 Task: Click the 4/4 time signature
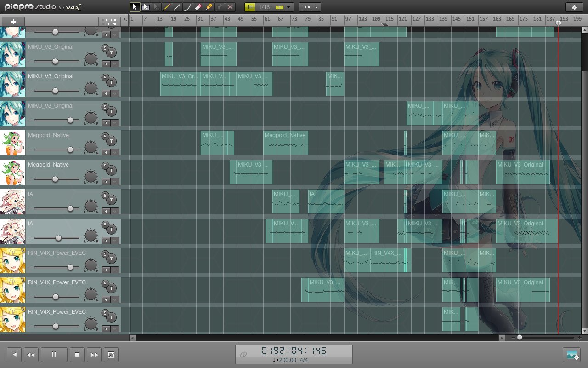point(304,360)
